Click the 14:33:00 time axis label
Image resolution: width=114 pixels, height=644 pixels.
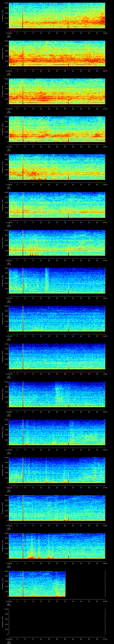(9, 374)
